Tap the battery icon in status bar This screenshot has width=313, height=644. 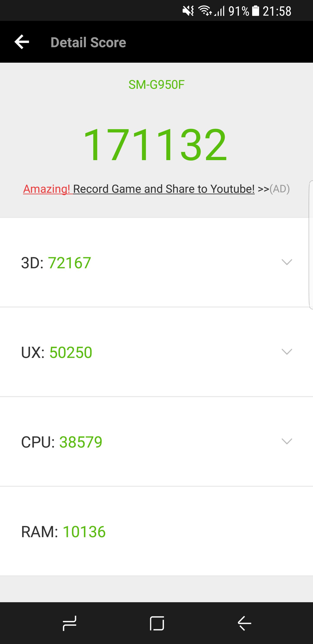click(x=256, y=11)
